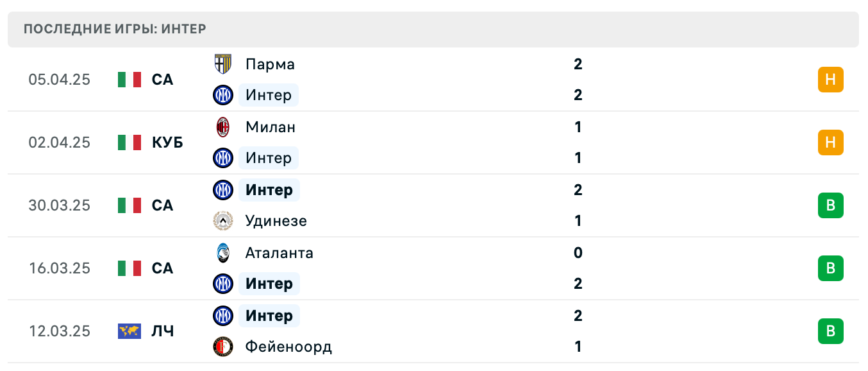The width and height of the screenshot is (868, 371).
Task: Click the Parma club crest icon
Action: (222, 64)
